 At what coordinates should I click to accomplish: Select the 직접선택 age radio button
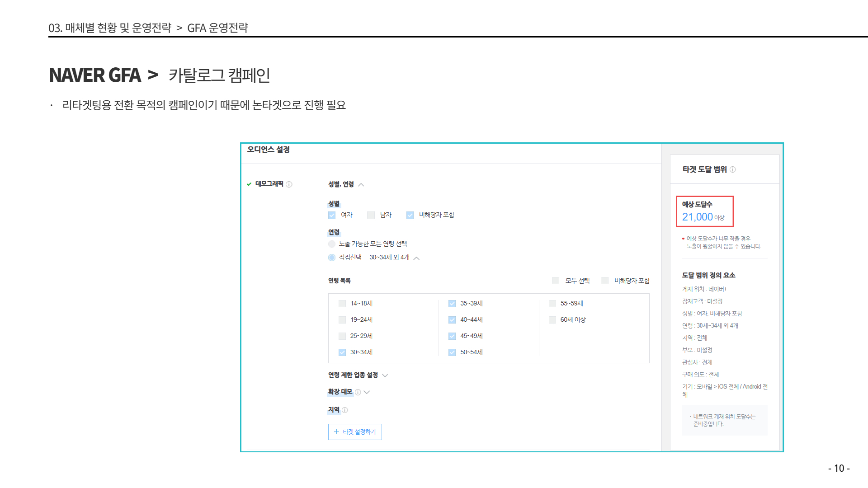332,258
